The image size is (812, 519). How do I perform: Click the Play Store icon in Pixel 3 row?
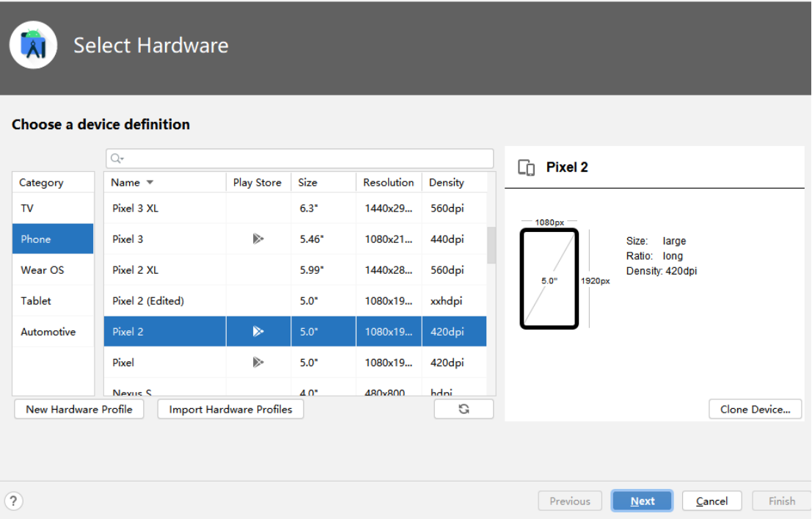tap(258, 239)
